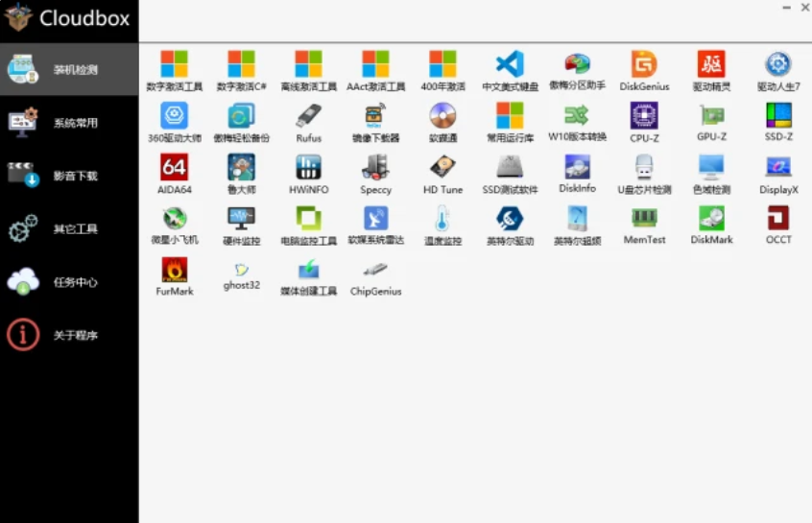Launch DiskMark

(711, 226)
